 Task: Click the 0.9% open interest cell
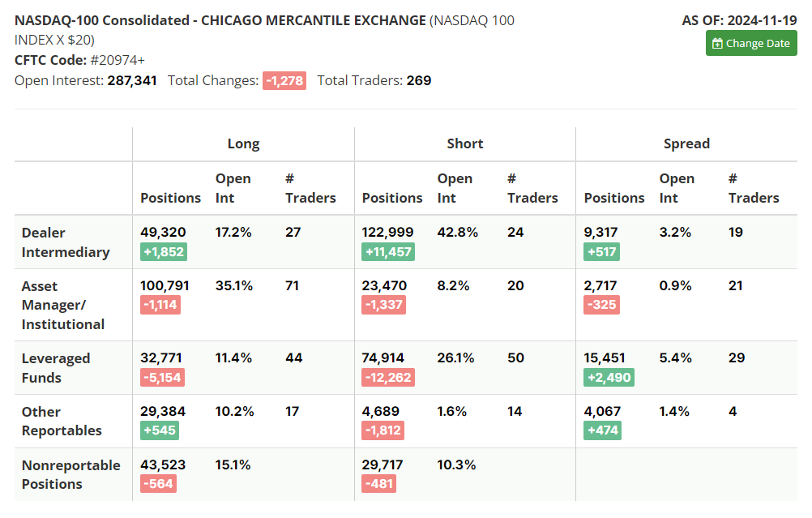tap(675, 286)
